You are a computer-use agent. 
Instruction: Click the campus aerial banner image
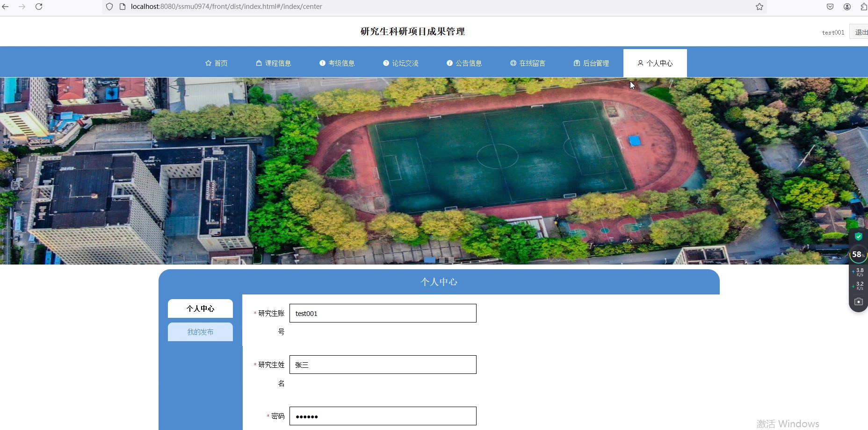point(434,171)
